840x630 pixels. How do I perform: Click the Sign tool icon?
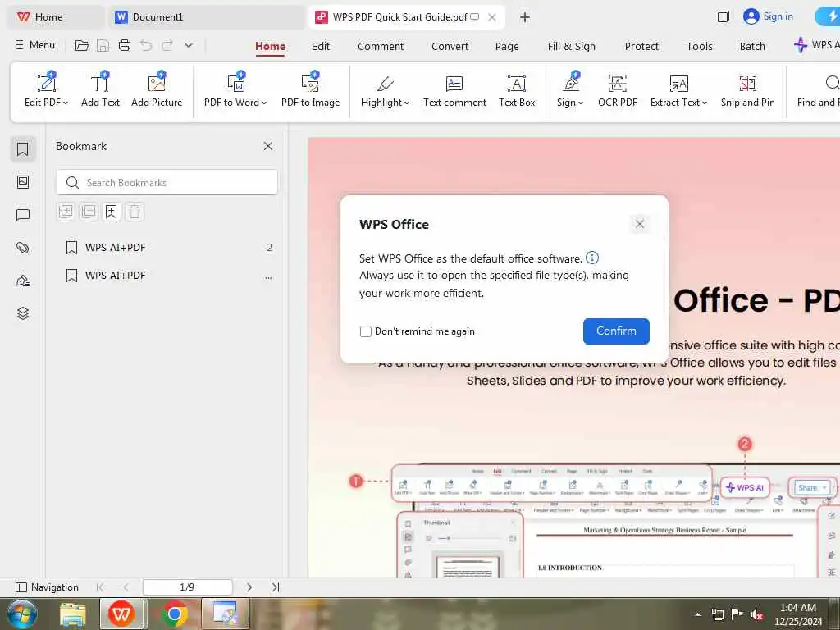pos(571,82)
